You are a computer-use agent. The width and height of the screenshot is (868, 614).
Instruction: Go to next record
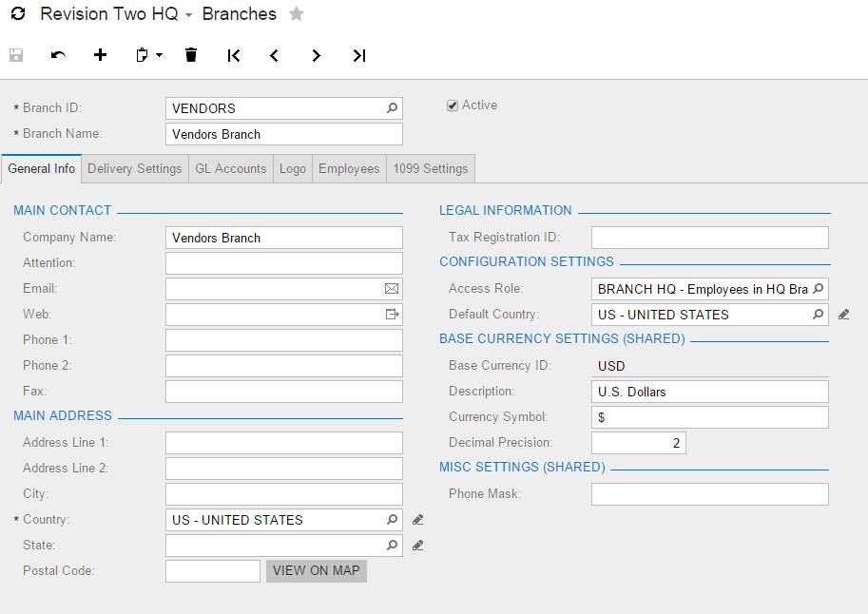[x=316, y=55]
